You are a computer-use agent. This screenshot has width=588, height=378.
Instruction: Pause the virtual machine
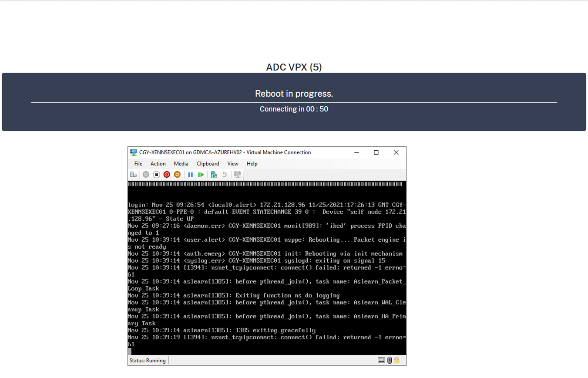pos(190,175)
